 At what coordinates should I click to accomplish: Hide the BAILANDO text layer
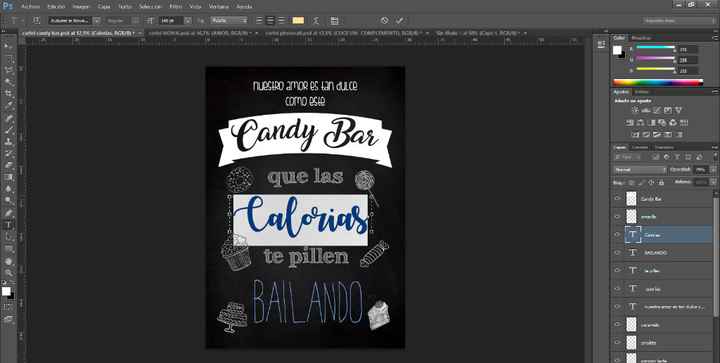point(617,252)
